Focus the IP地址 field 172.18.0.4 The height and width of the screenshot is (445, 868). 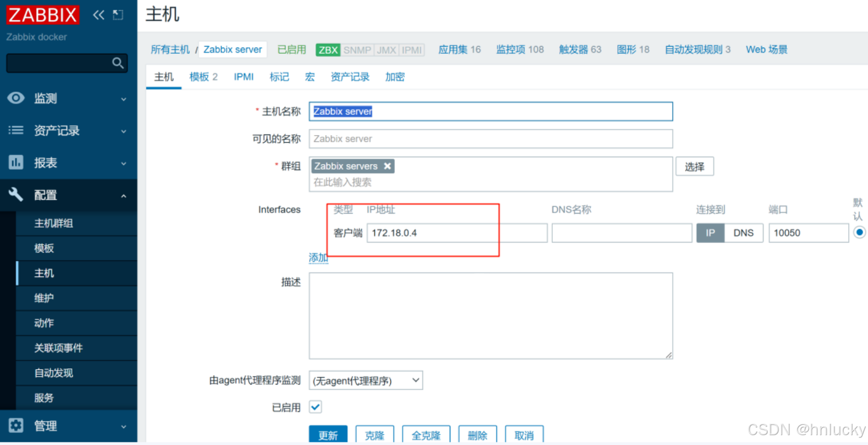pyautogui.click(x=457, y=233)
